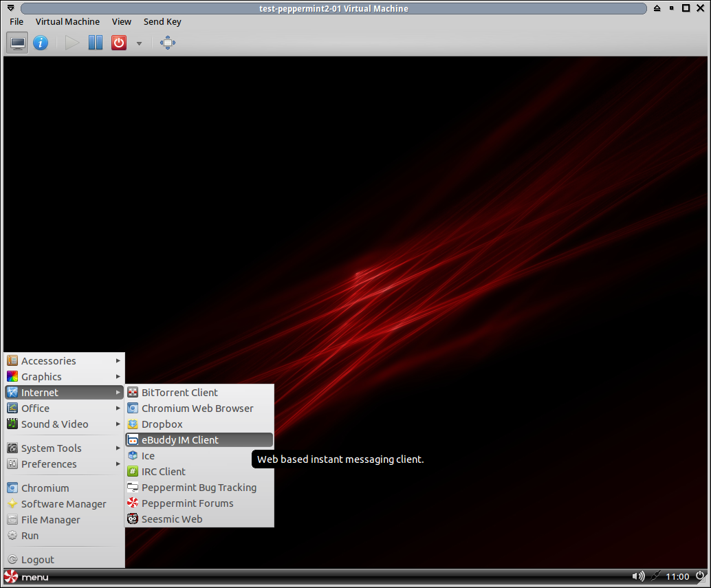
Task: Click the Peppermint Bug Tracking icon
Action: coord(133,488)
